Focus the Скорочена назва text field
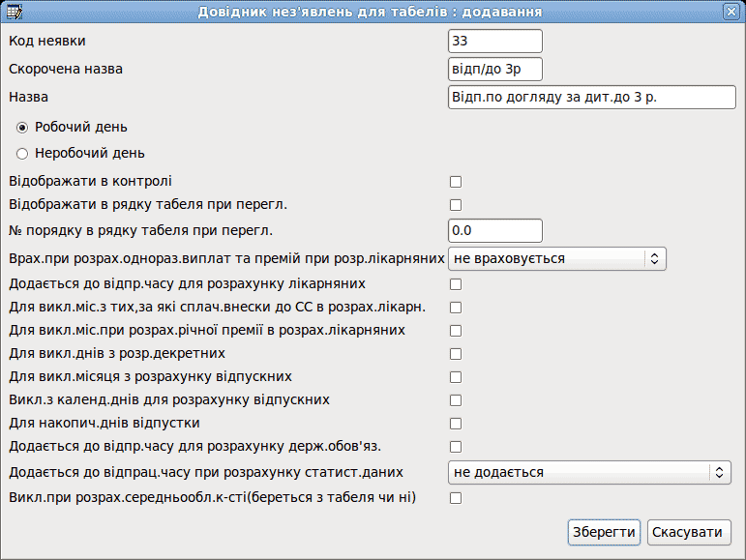The image size is (746, 560). pos(494,70)
